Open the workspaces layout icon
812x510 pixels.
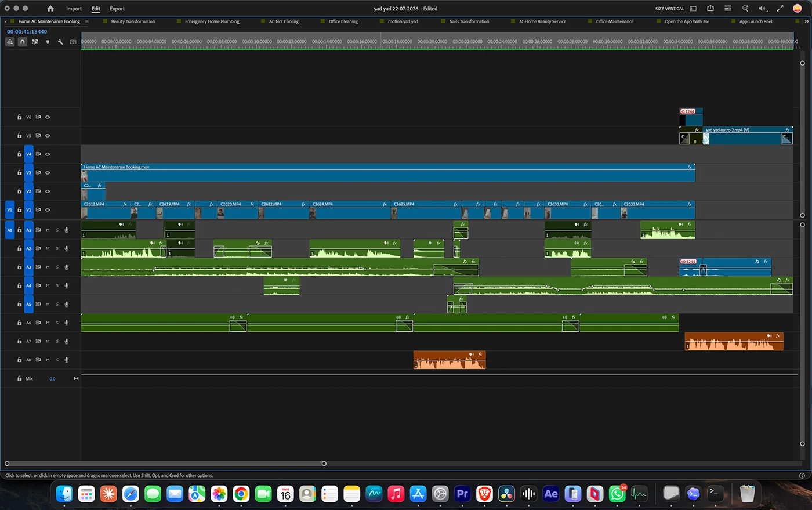click(x=693, y=9)
